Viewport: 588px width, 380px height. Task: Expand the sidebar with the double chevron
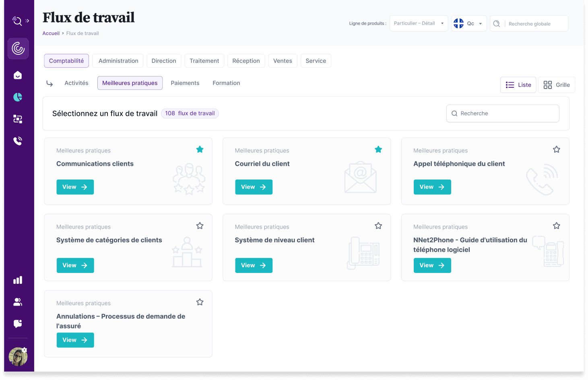click(x=27, y=21)
